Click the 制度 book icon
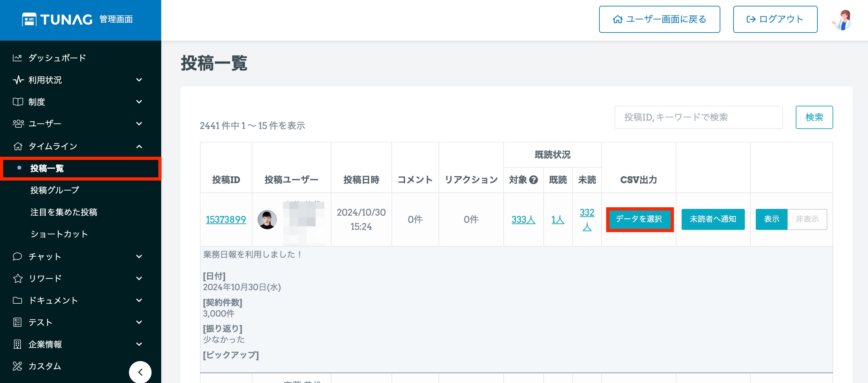Screen dimensions: 868x383 (17, 102)
